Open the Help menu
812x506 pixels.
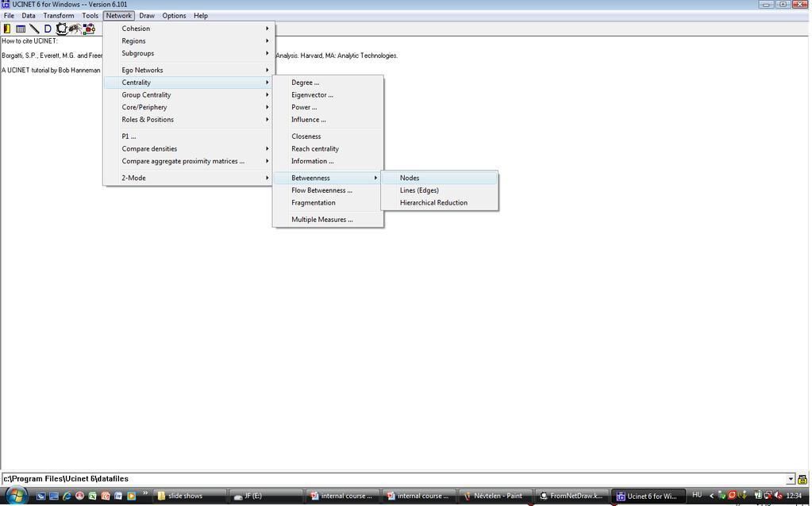pyautogui.click(x=201, y=16)
